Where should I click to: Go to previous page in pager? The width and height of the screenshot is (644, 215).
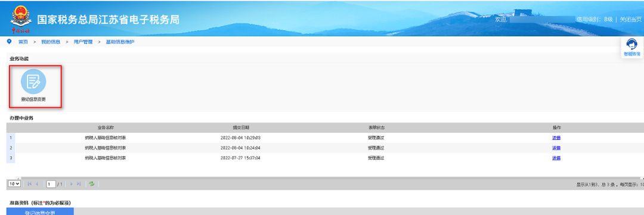tap(37, 184)
